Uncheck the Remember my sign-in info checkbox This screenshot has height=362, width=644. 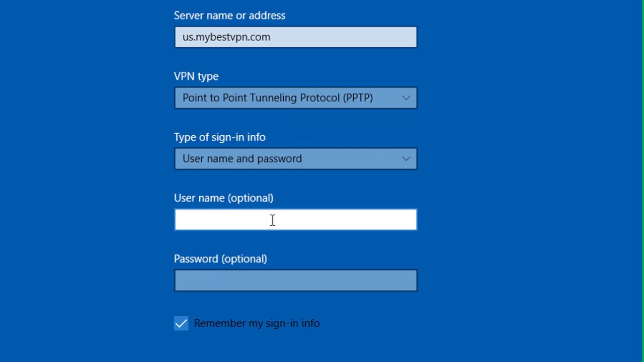(181, 323)
